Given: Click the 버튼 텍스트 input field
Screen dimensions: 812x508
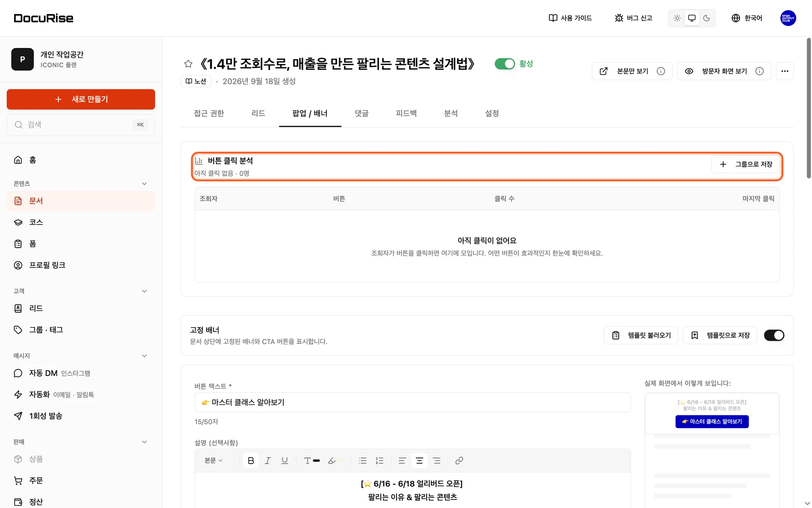Looking at the screenshot, I should click(412, 402).
